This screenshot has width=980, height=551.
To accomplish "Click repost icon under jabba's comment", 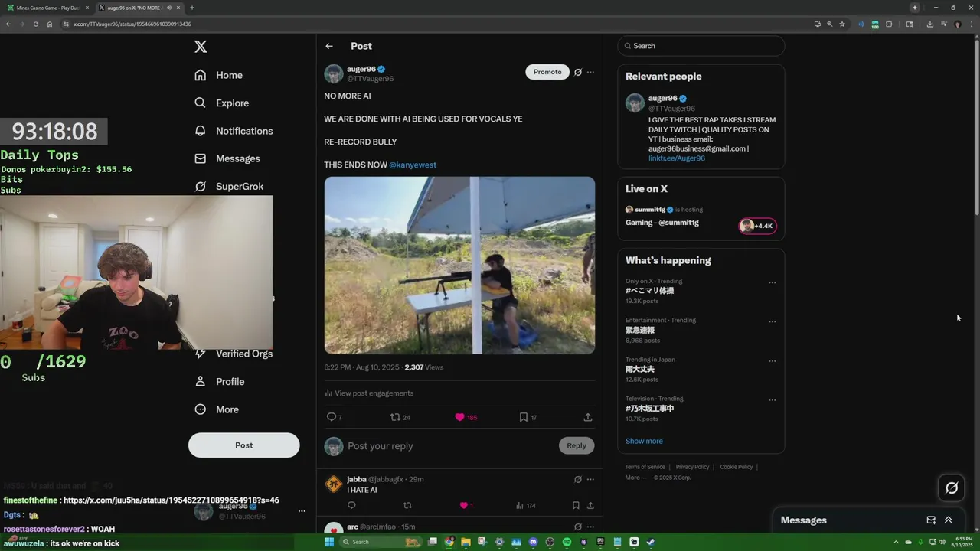I will (x=407, y=505).
